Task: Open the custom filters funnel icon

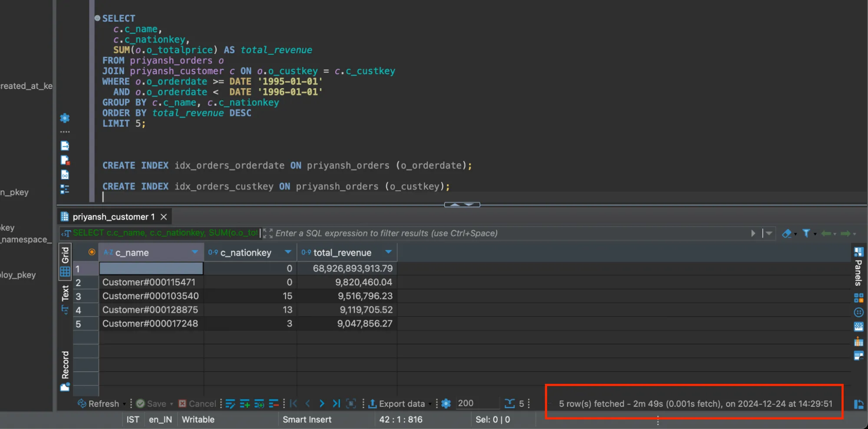Action: 806,233
